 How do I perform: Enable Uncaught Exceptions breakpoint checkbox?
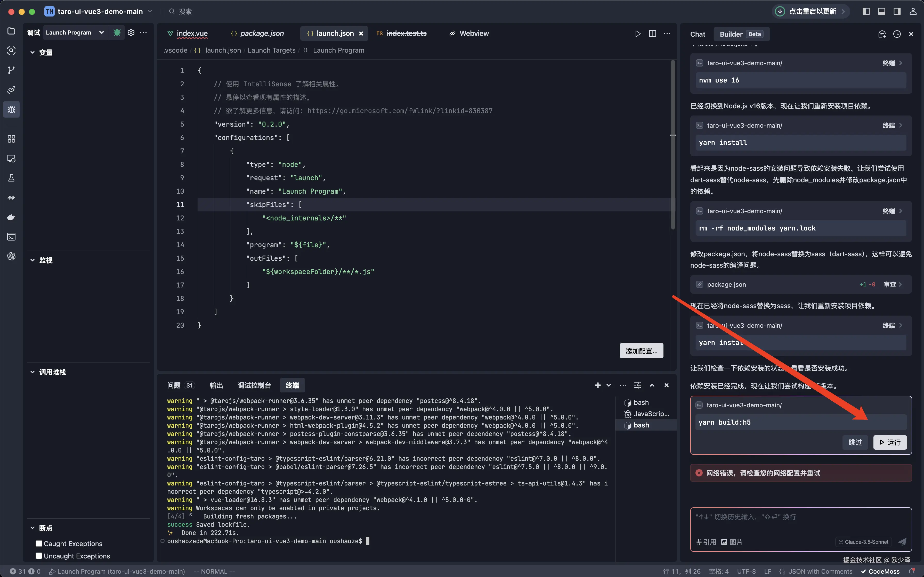38,556
